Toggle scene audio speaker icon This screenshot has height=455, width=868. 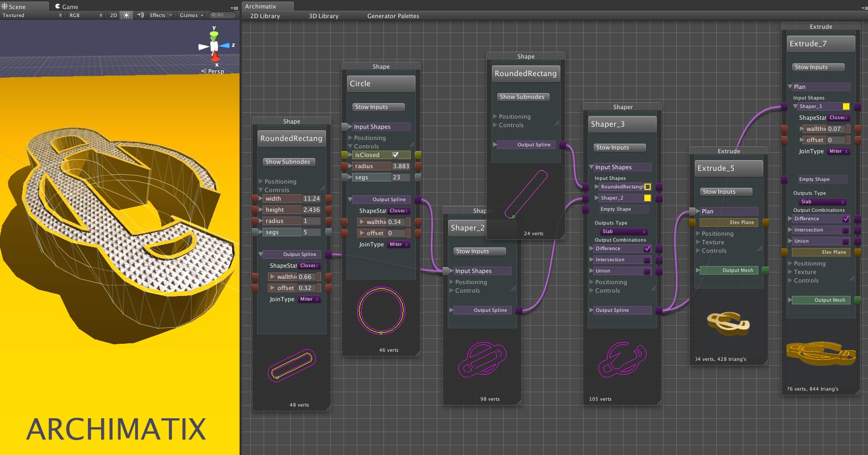click(140, 15)
